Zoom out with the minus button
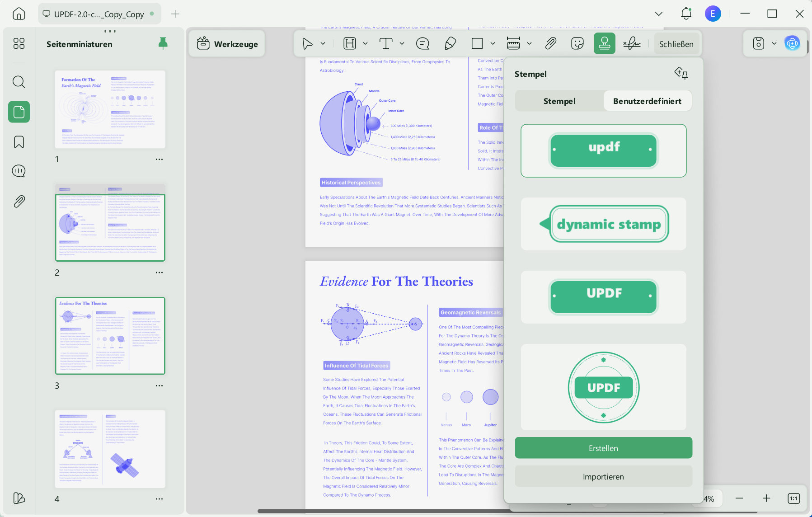The image size is (812, 517). (739, 498)
